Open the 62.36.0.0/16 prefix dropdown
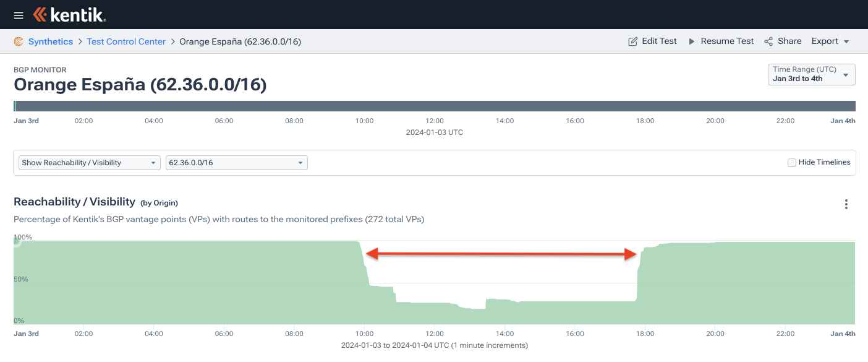Image resolution: width=868 pixels, height=362 pixels. pos(237,163)
